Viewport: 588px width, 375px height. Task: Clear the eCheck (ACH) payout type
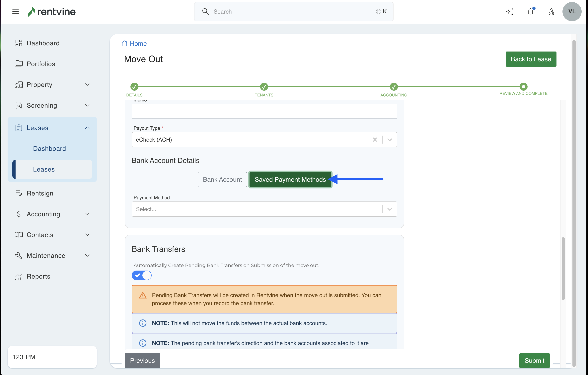375,140
